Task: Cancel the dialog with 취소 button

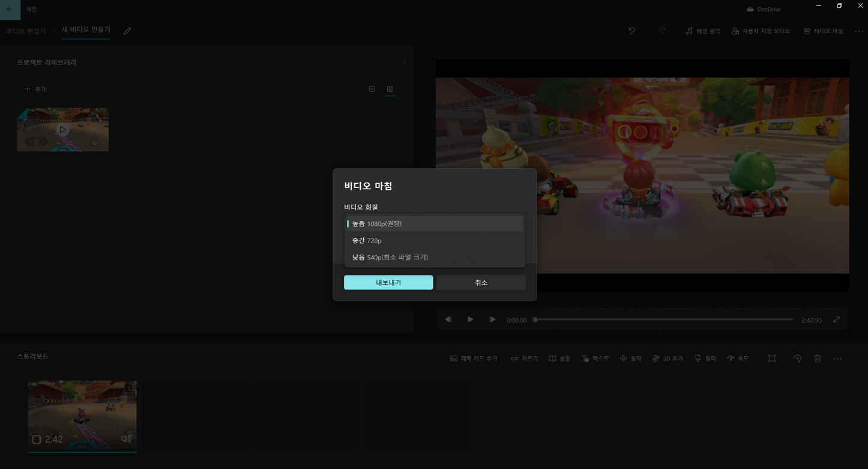Action: 481,282
